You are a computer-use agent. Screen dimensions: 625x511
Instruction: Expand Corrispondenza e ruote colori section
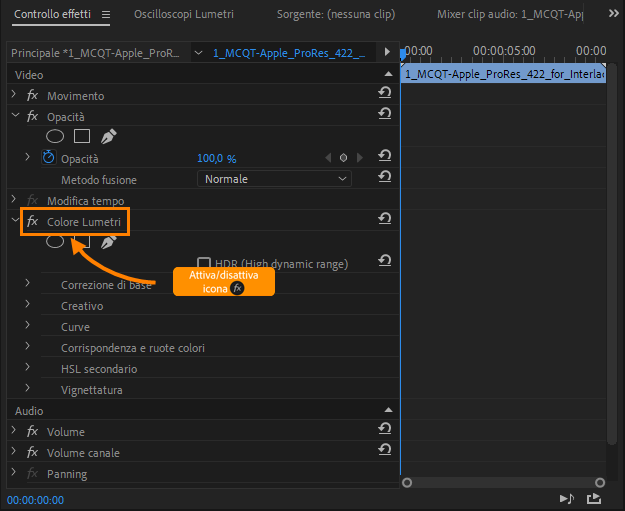[x=28, y=346]
